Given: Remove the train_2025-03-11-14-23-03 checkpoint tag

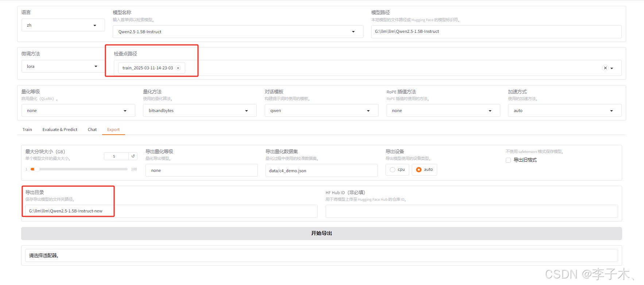Looking at the screenshot, I should [x=178, y=68].
